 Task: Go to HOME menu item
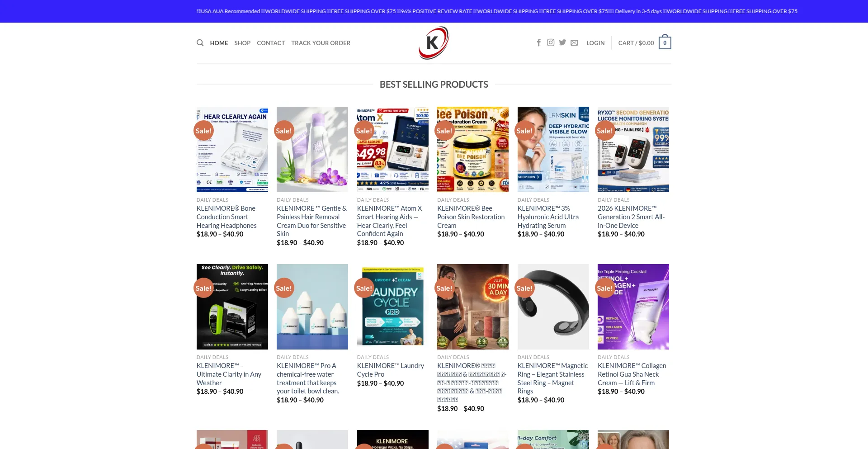[219, 43]
